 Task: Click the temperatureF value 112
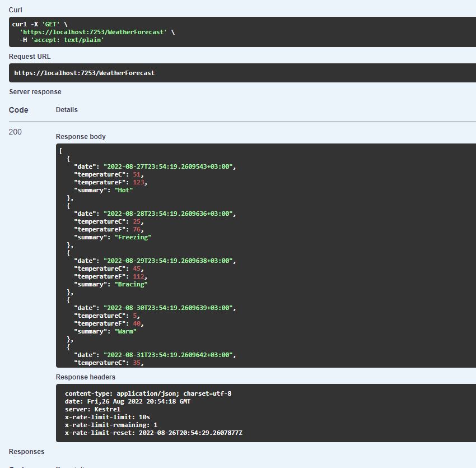pyautogui.click(x=139, y=276)
